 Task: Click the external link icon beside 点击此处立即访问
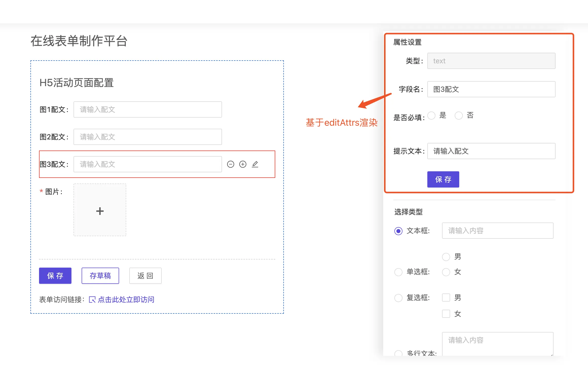92,300
